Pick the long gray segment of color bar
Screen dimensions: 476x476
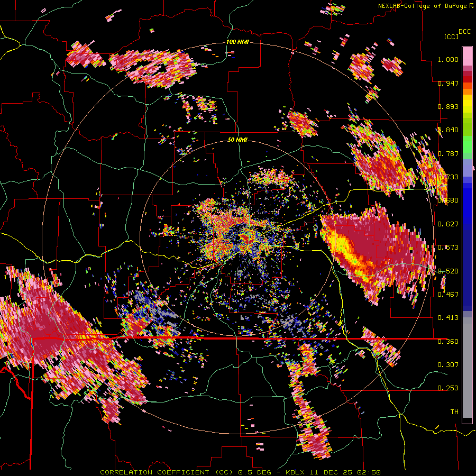(467, 368)
